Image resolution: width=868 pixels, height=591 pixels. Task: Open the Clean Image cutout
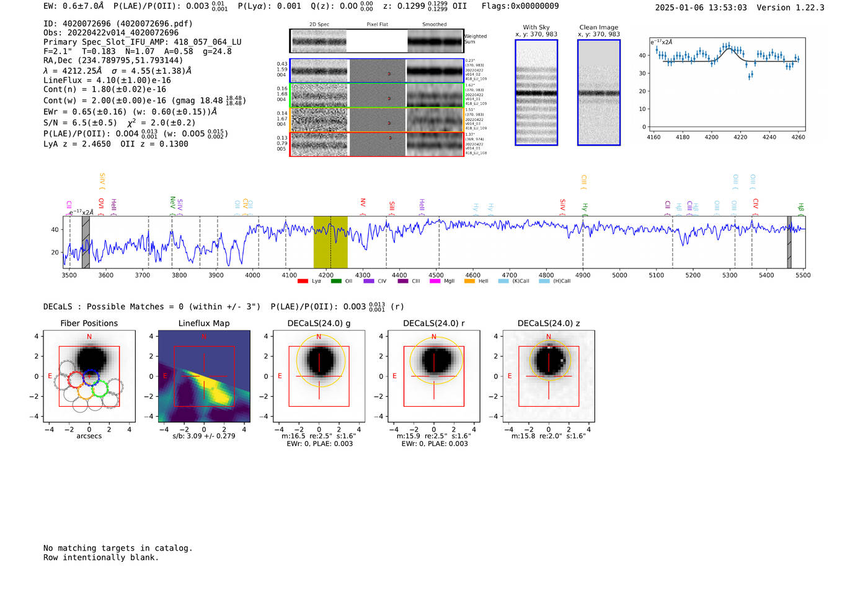tap(599, 92)
